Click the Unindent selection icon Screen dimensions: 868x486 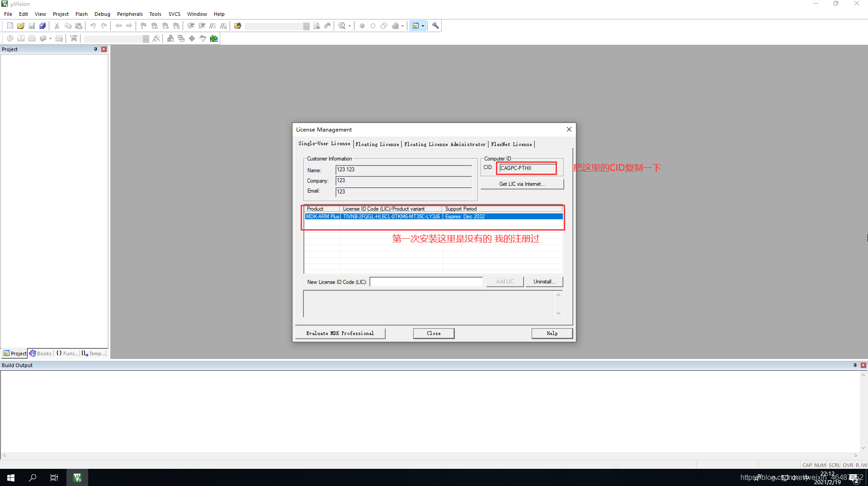tap(202, 26)
